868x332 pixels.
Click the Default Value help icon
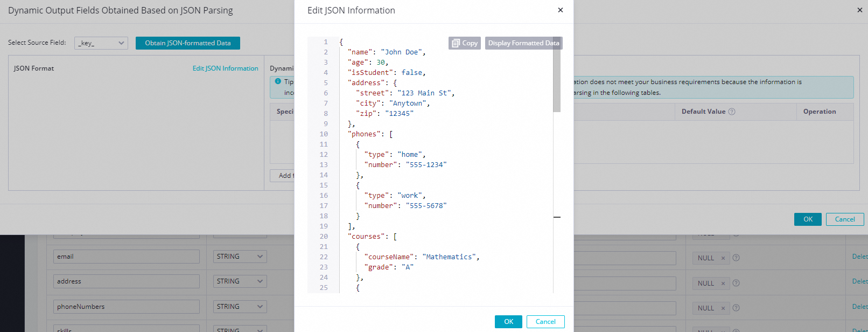(732, 112)
